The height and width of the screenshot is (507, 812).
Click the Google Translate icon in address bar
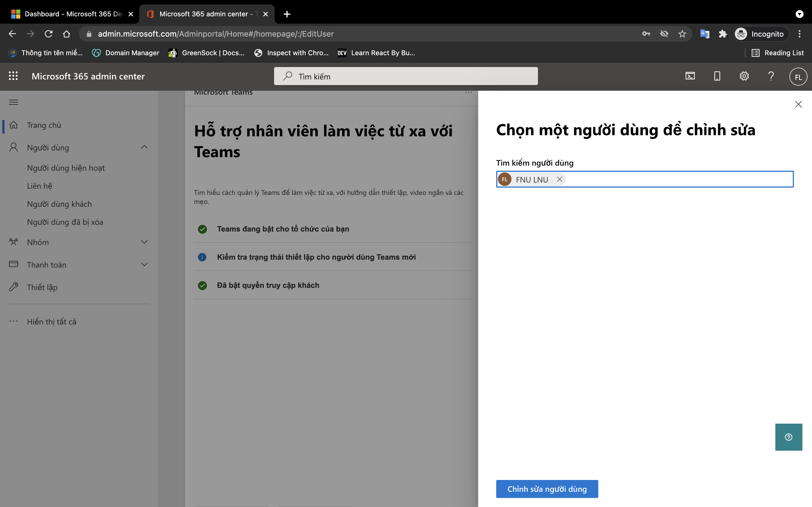click(x=705, y=34)
